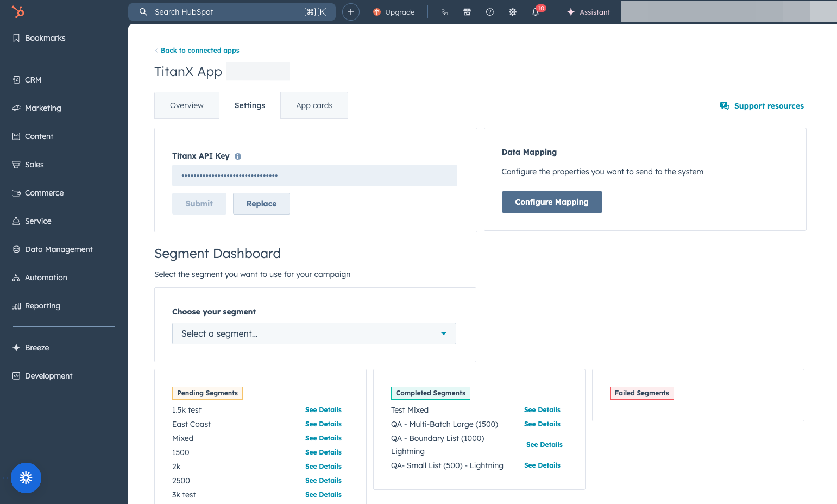
Task: See Details for Test Mixed segment
Action: tap(542, 410)
